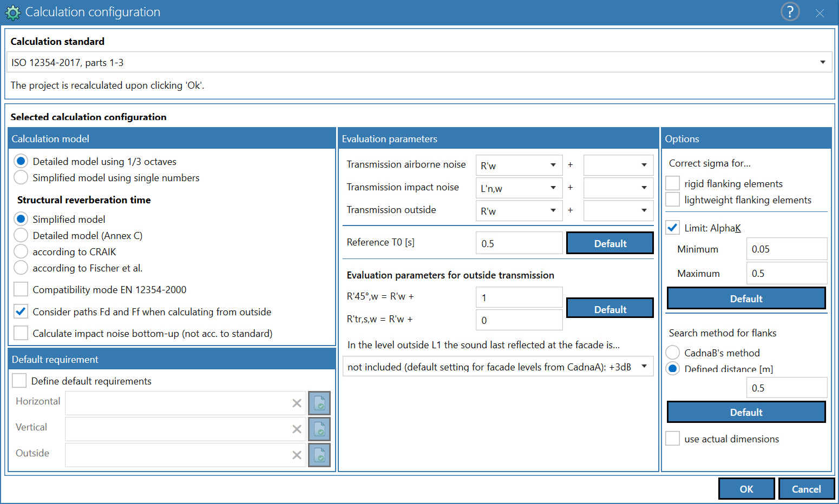Clear the Horizontal requirement with X
Viewport: 839px width, 504px height.
tap(297, 403)
